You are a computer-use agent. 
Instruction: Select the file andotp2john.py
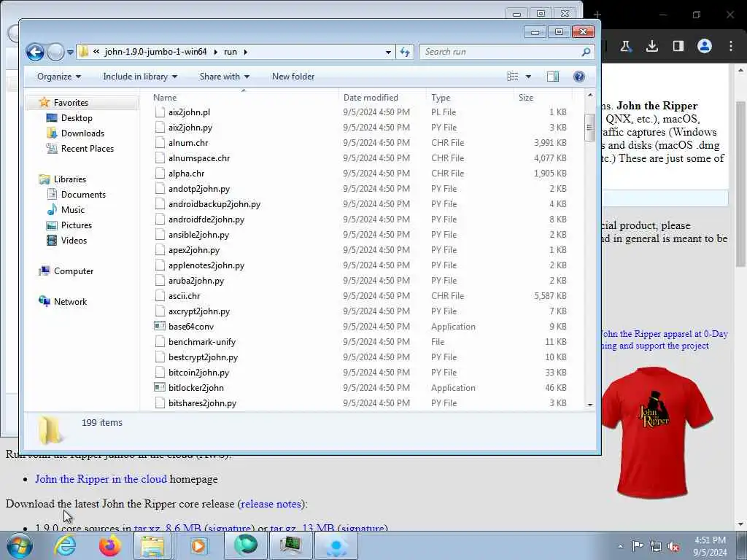click(x=198, y=189)
